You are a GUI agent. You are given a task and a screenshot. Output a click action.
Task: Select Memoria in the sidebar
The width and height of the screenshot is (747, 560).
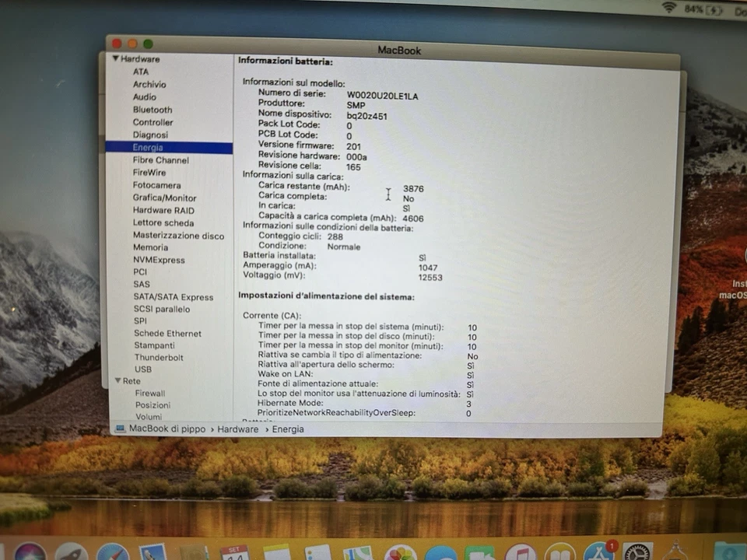pos(151,247)
